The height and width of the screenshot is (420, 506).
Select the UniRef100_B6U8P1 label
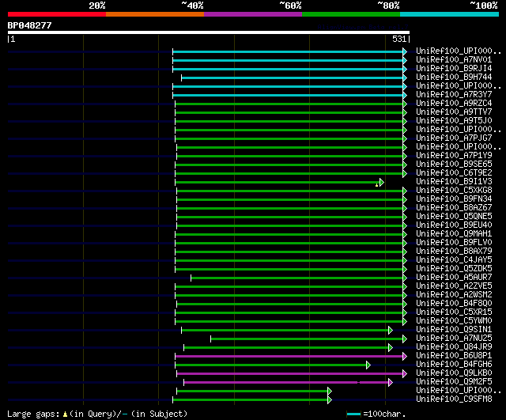(454, 356)
